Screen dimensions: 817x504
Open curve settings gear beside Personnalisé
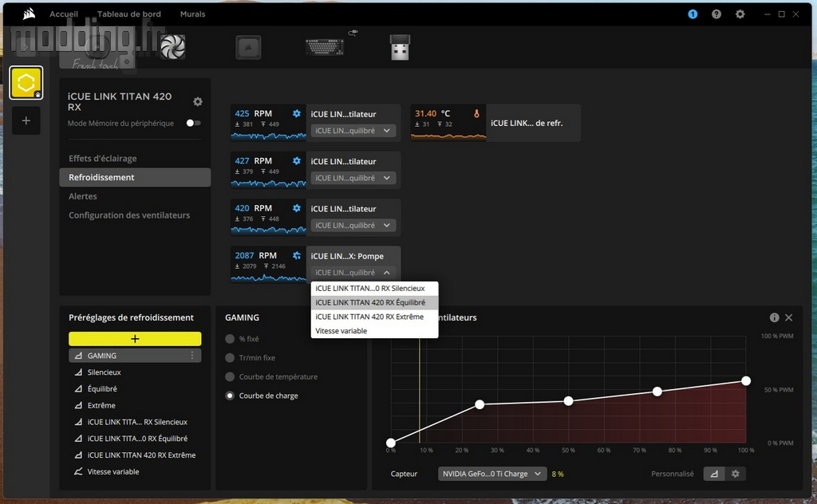pos(735,474)
